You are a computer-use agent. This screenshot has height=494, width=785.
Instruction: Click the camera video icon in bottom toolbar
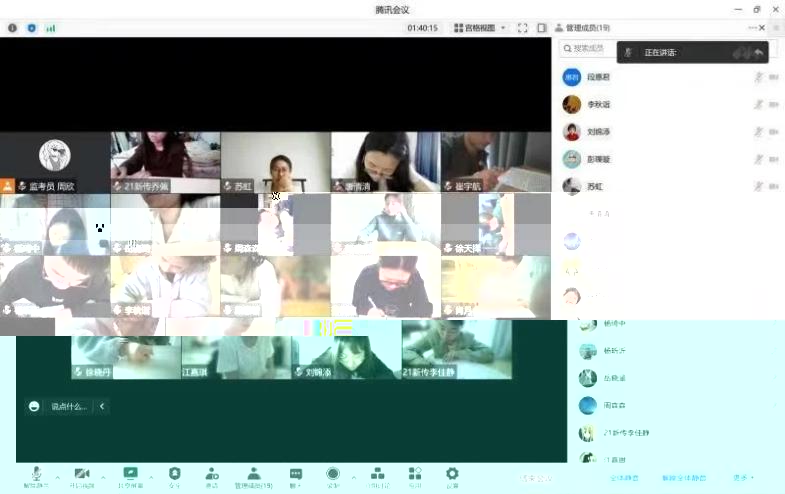82,473
